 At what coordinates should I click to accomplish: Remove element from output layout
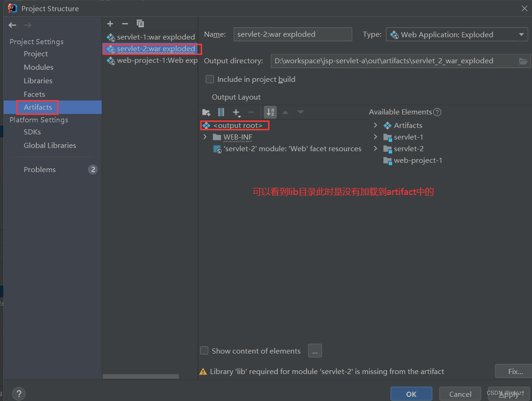[251, 112]
